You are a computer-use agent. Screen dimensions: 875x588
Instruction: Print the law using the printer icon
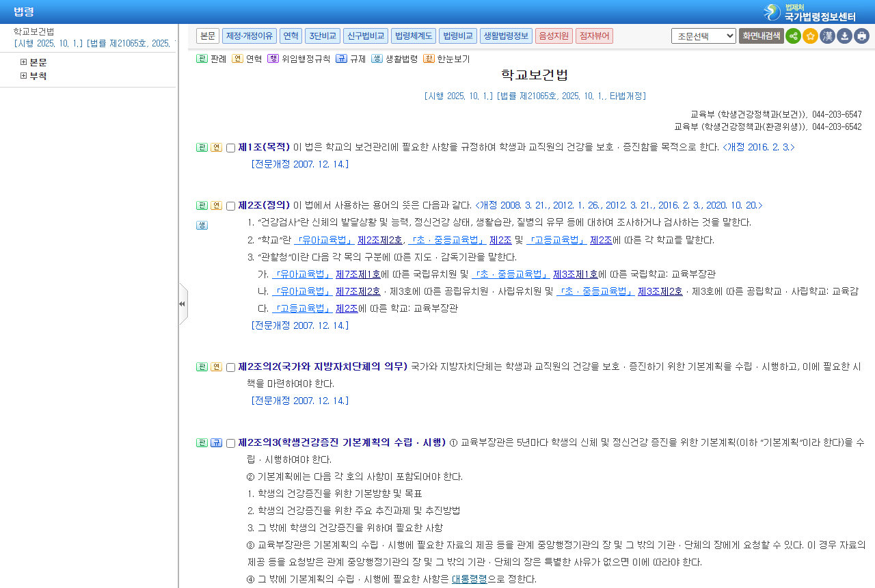point(861,36)
